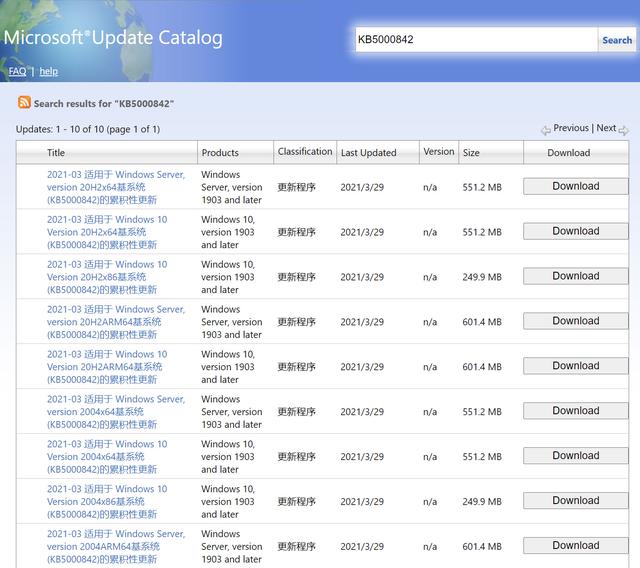640x568 pixels.
Task: Click the Next page arrow icon
Action: coord(624,130)
